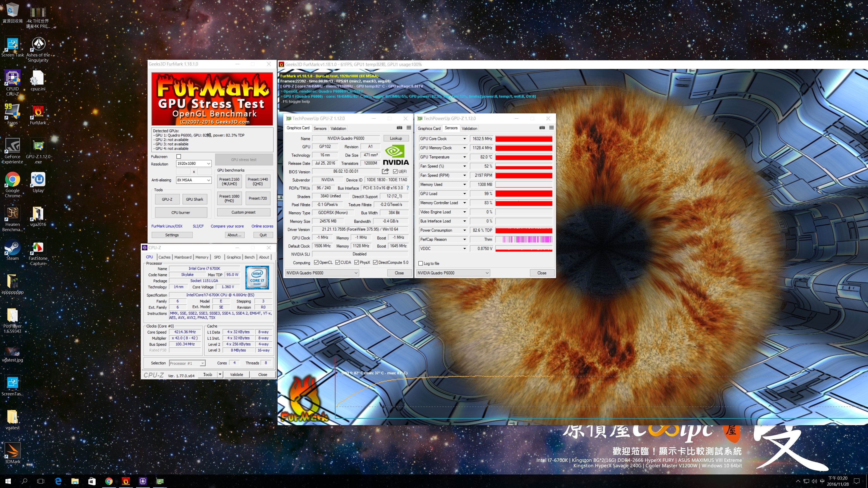
Task: Toggle the DirectCompute 5.0 checkbox
Action: pos(375,262)
